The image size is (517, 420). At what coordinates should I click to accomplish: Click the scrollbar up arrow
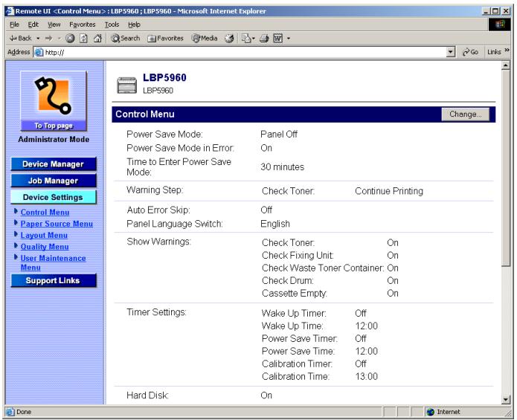coord(506,65)
